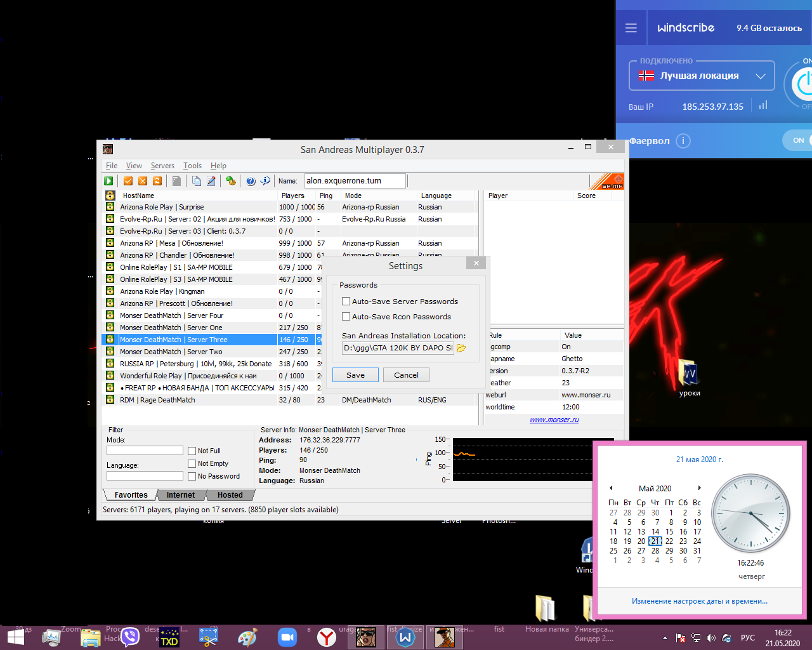Switch to the Internet tab
Viewport: 812px width, 650px height.
(x=180, y=495)
